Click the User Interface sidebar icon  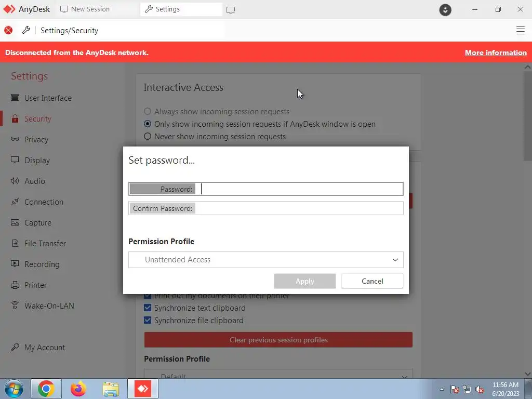(15, 98)
